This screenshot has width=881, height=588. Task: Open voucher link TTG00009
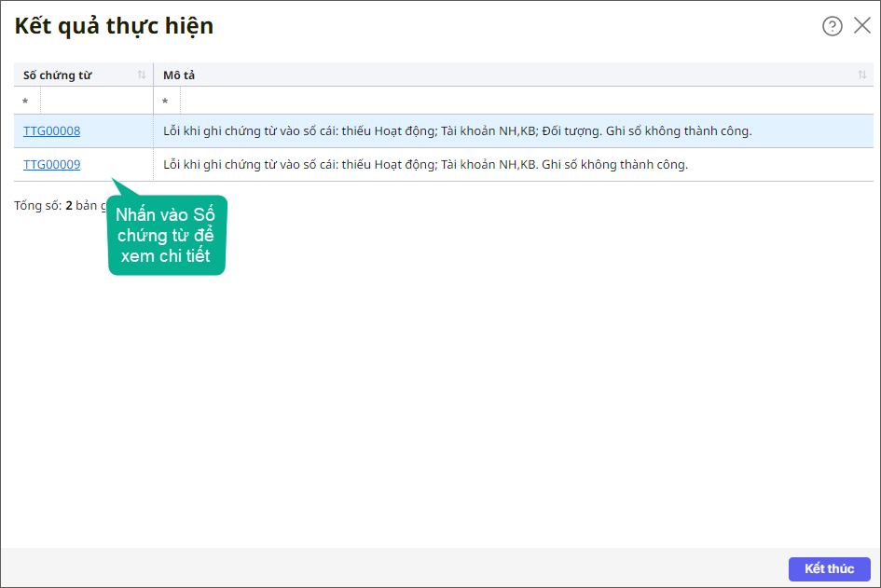52,165
